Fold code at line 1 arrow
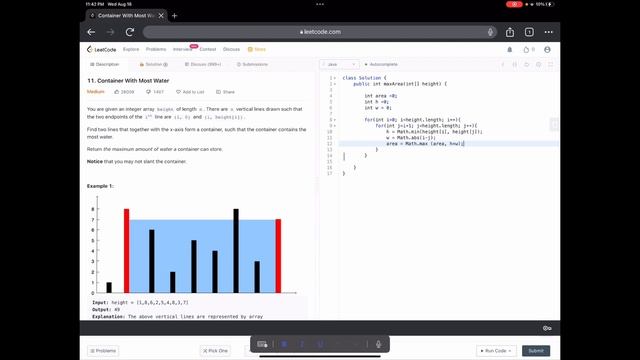Screen dimensions: 640x360 [x=335, y=78]
